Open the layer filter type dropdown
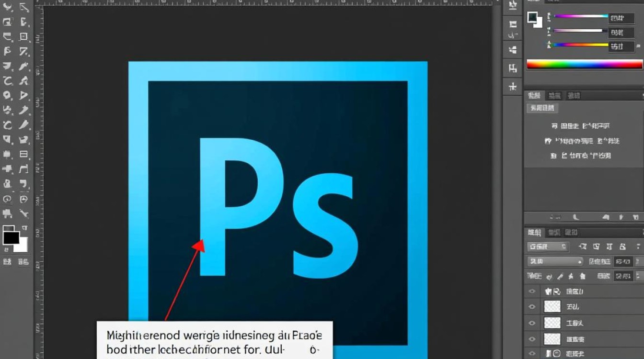Image resolution: width=644 pixels, height=359 pixels. point(548,247)
